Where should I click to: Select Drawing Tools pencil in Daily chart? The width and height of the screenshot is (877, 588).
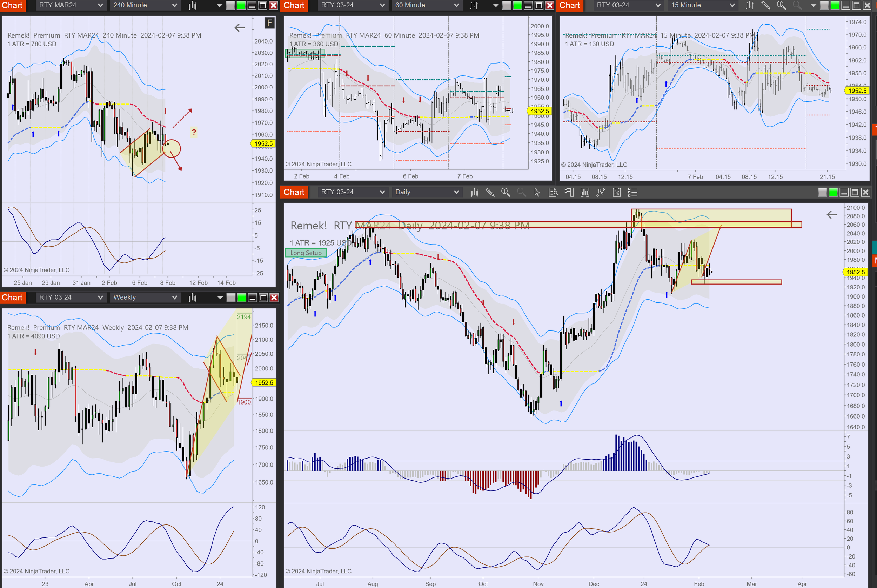490,192
